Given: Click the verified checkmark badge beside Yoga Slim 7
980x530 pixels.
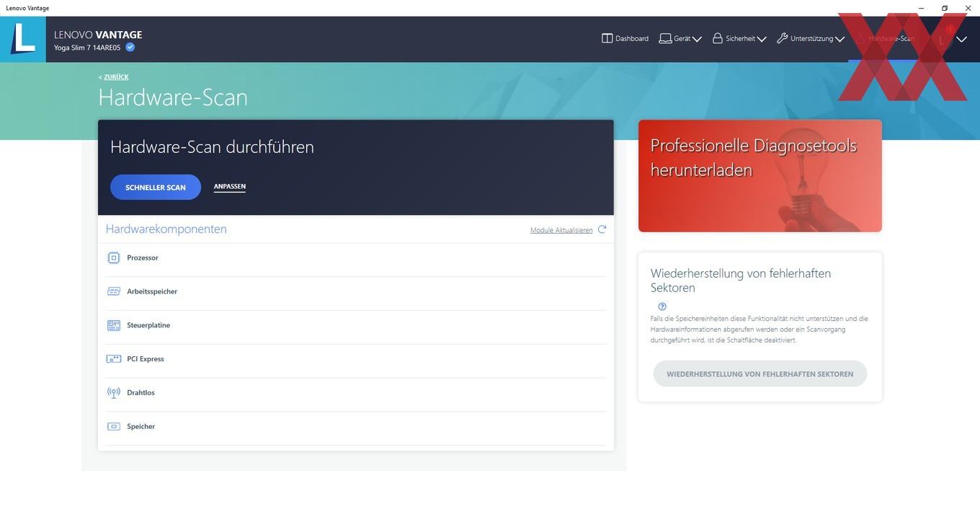Looking at the screenshot, I should click(130, 48).
